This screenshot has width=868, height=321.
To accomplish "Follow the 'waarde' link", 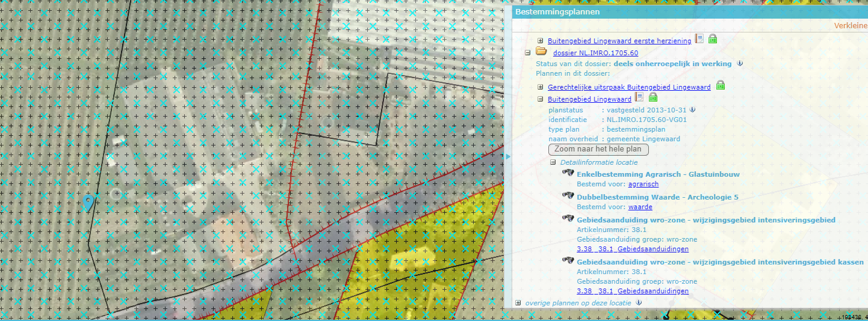I will pyautogui.click(x=640, y=206).
